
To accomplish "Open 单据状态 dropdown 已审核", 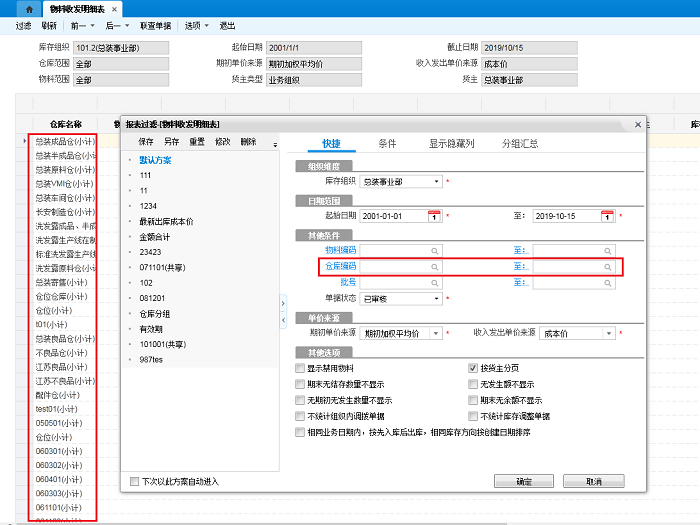I will (436, 299).
